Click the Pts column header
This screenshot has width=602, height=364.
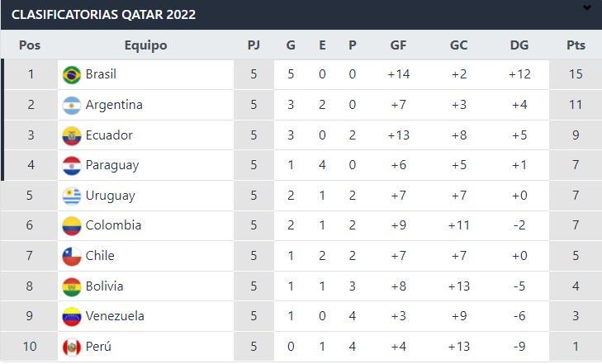576,45
